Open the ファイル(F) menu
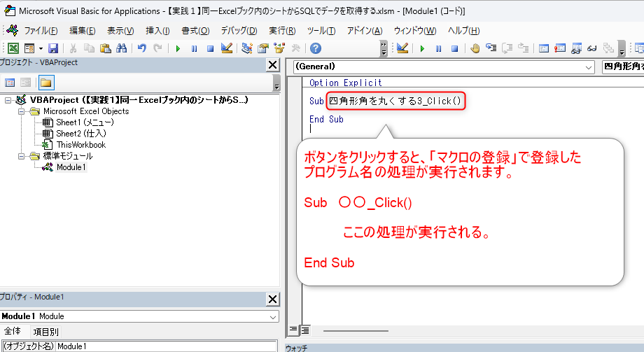The width and height of the screenshot is (644, 352). tap(41, 31)
